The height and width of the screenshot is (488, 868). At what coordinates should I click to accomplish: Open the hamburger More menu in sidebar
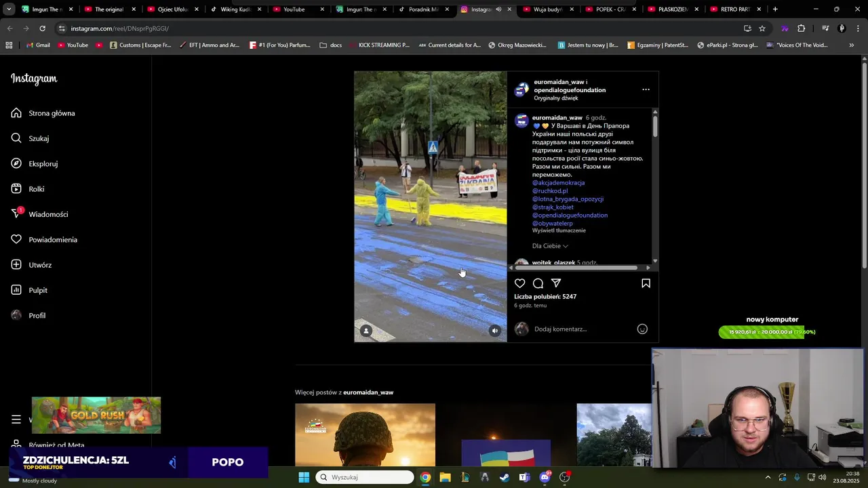click(16, 420)
